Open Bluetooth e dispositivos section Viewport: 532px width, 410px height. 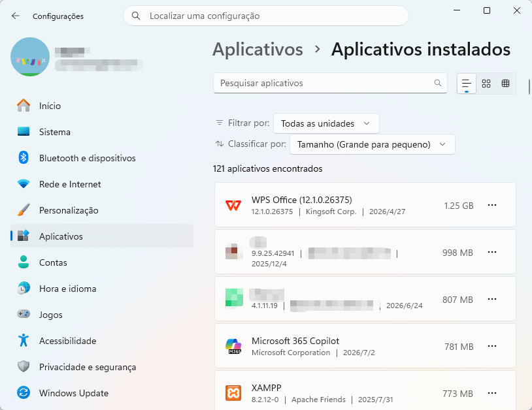102,158
